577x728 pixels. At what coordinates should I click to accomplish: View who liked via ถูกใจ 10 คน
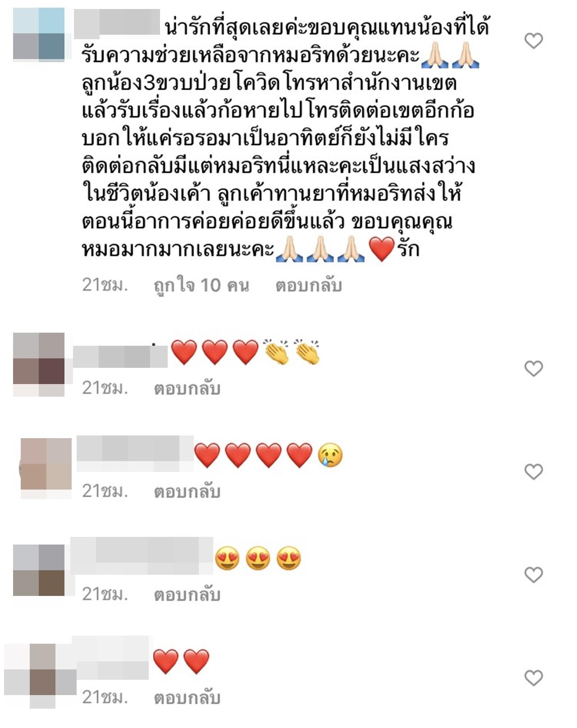click(x=201, y=285)
